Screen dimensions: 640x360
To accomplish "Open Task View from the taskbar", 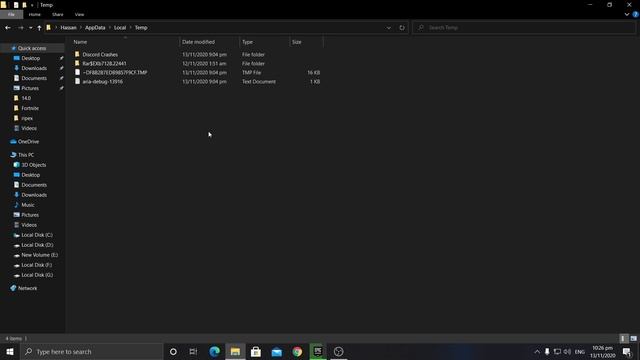I will [193, 351].
